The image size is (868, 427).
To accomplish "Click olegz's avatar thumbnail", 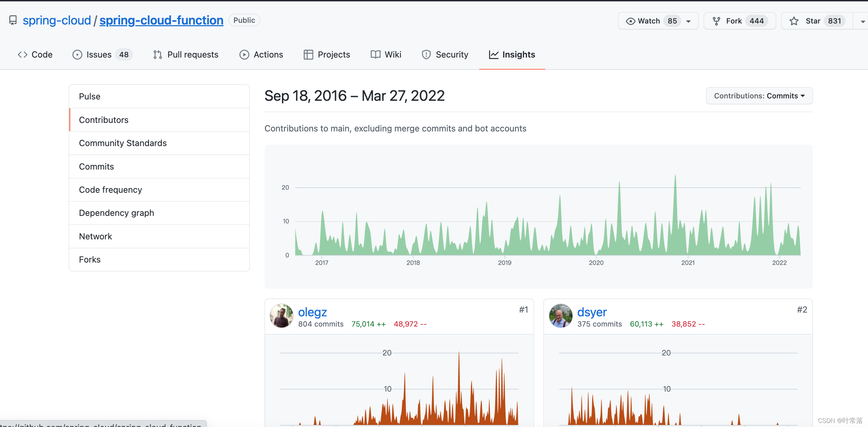I will click(x=282, y=316).
